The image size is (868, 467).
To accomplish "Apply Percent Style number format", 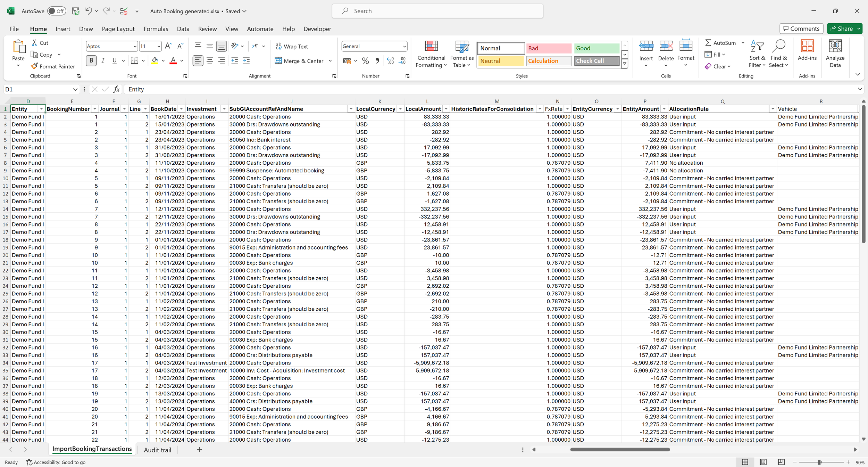I will (x=365, y=61).
